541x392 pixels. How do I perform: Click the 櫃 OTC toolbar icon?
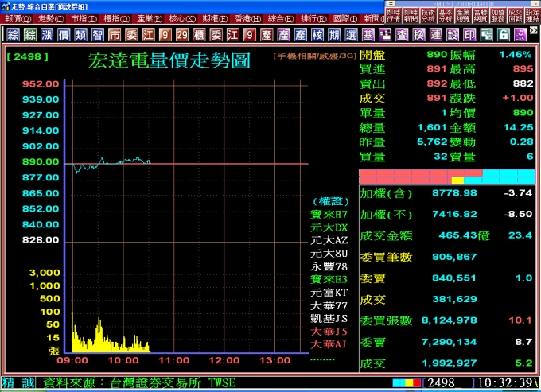[199, 35]
